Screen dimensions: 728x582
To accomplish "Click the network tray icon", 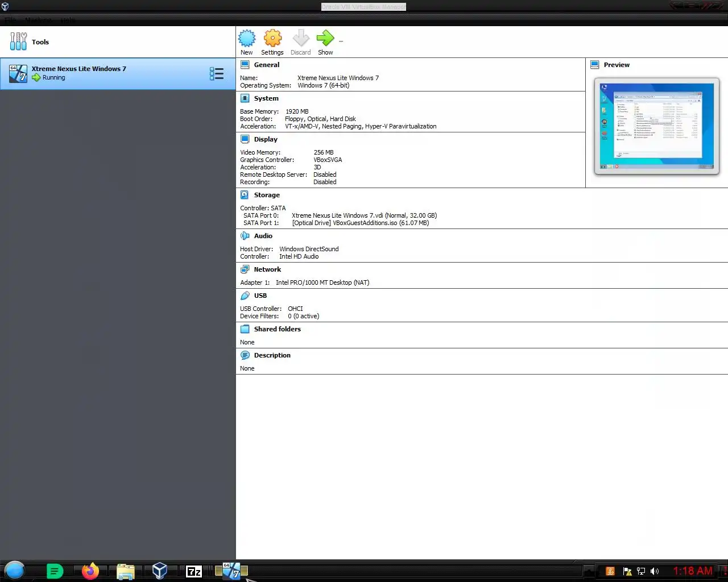I will (641, 571).
